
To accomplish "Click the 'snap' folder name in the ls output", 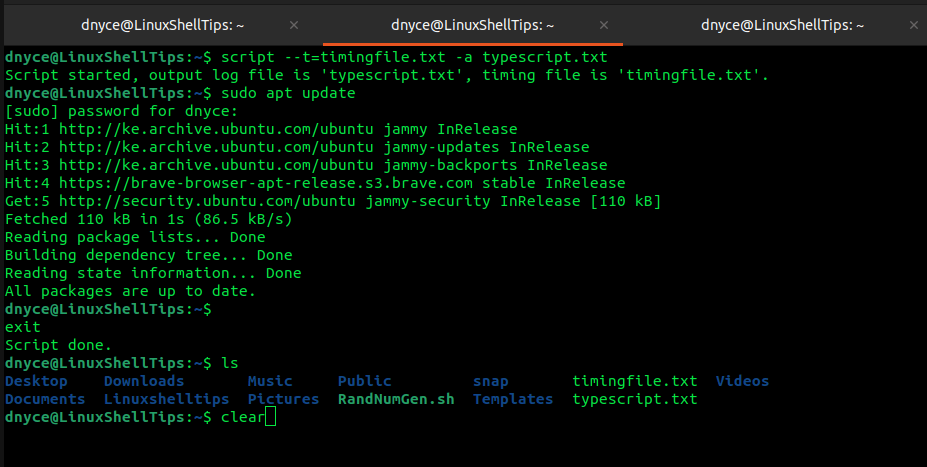I will tap(491, 382).
